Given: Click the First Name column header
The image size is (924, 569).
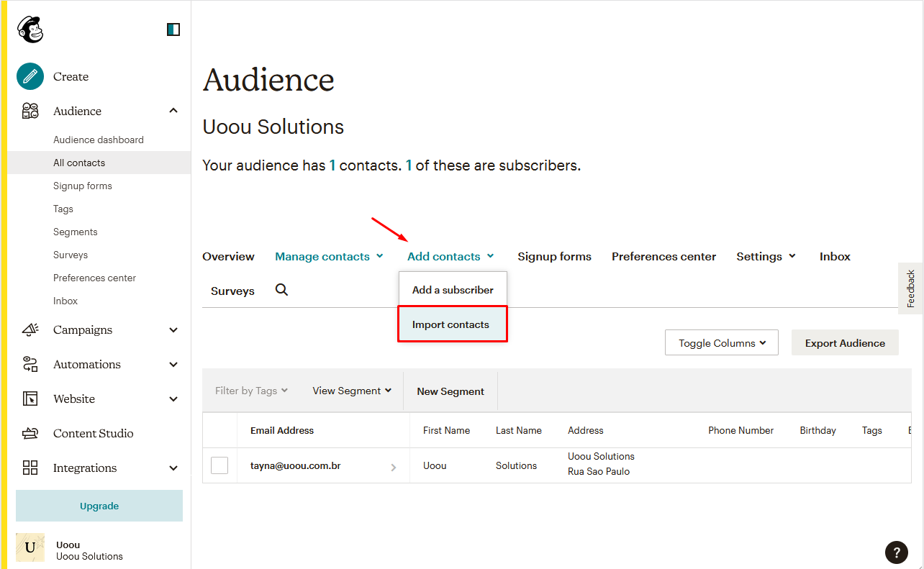Looking at the screenshot, I should click(x=446, y=430).
